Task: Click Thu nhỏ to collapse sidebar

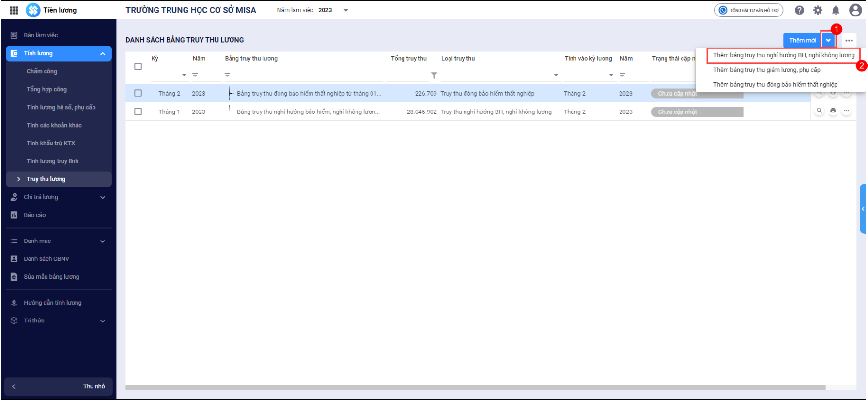Action: coord(94,386)
